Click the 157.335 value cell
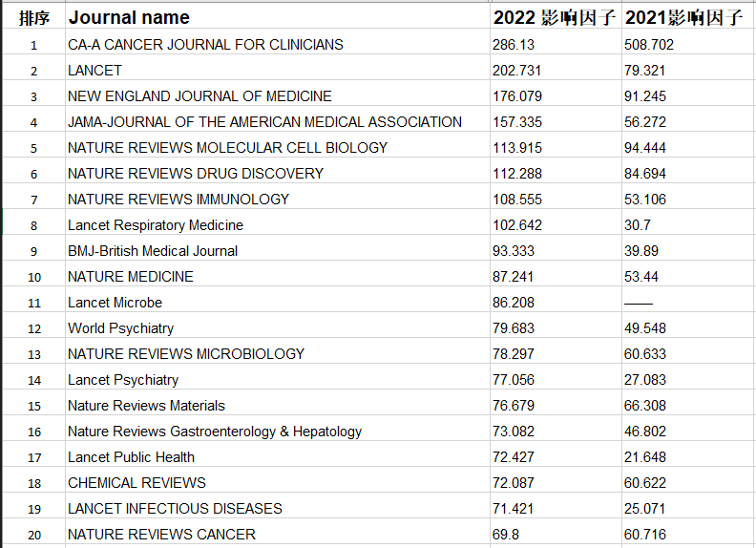 pos(556,118)
